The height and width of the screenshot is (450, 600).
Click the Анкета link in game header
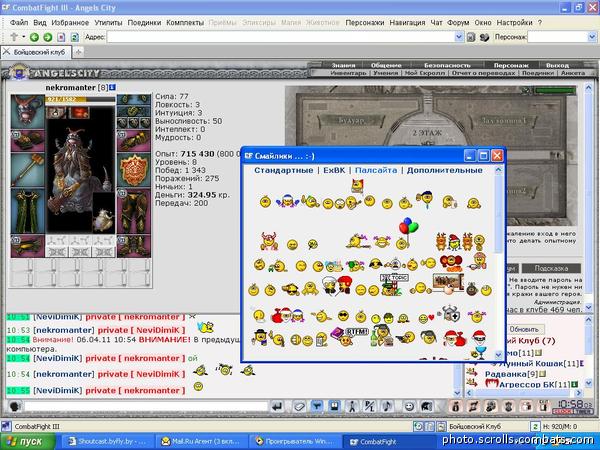tap(572, 73)
